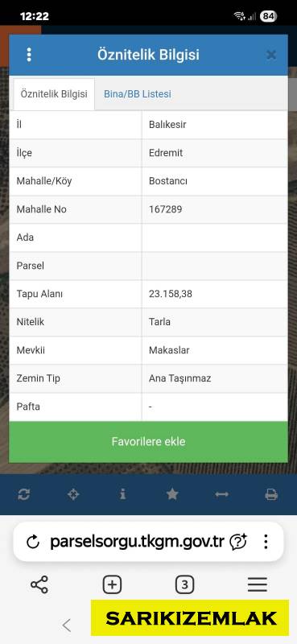This screenshot has width=297, height=644.
Task: Open the info icon in bottom toolbar
Action: point(122,494)
